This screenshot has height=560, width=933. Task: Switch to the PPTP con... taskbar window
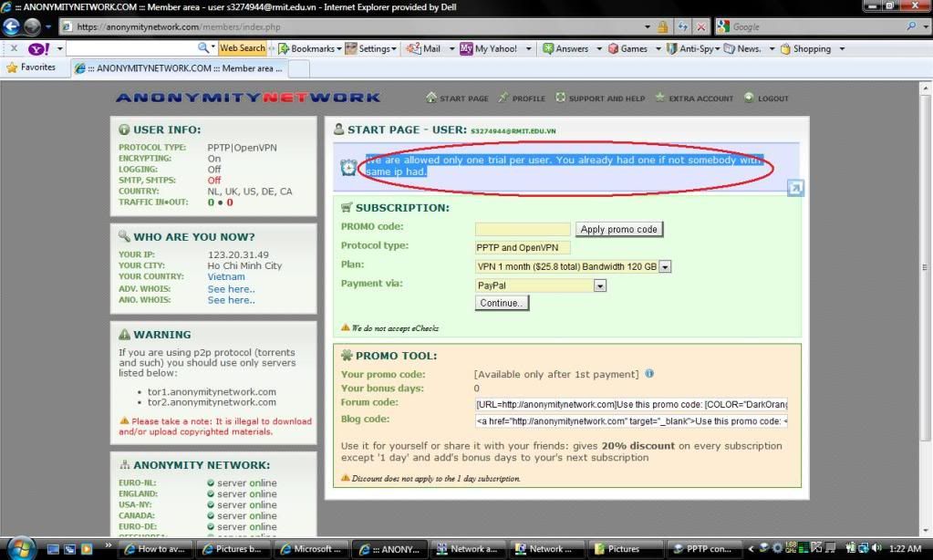tap(704, 549)
